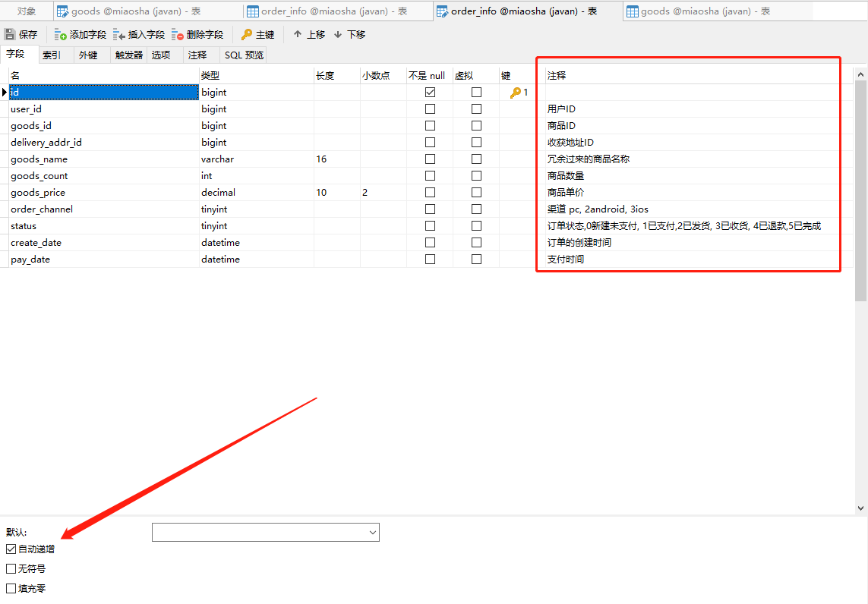Select the order_channel field name cell
The image size is (868, 604).
(x=103, y=209)
